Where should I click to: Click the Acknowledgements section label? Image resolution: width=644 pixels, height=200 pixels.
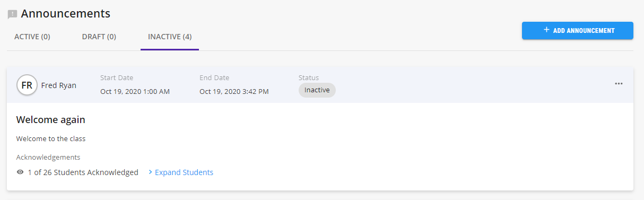[x=48, y=158]
